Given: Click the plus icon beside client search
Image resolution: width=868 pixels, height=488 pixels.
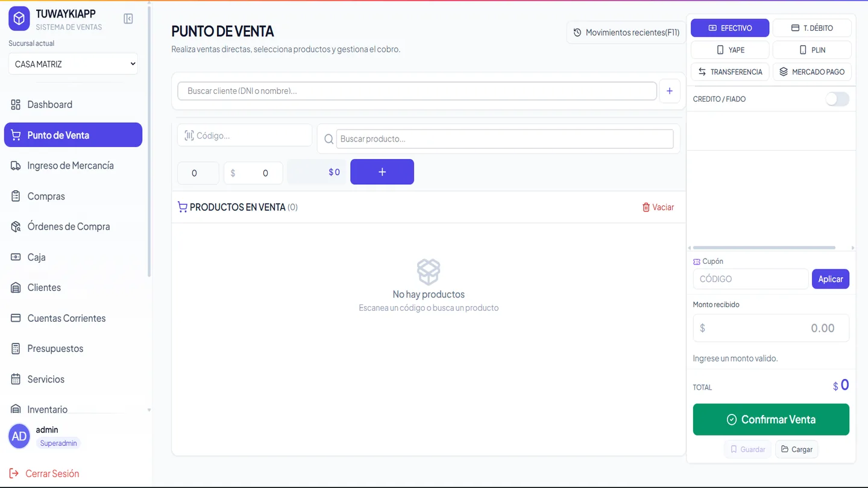Looking at the screenshot, I should tap(670, 91).
